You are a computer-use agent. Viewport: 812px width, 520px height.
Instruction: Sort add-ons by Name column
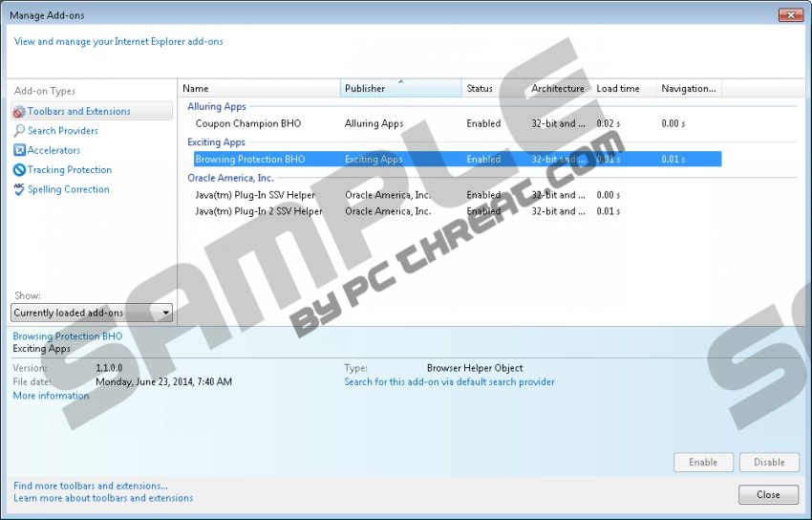click(x=259, y=89)
